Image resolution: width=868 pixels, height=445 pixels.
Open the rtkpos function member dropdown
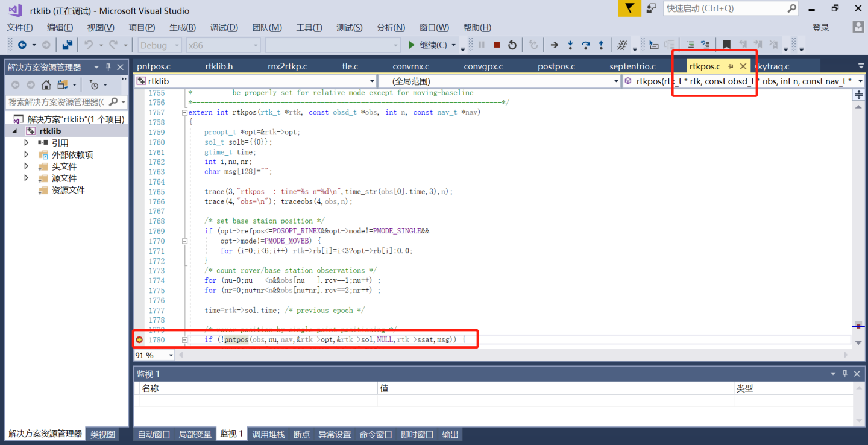859,81
